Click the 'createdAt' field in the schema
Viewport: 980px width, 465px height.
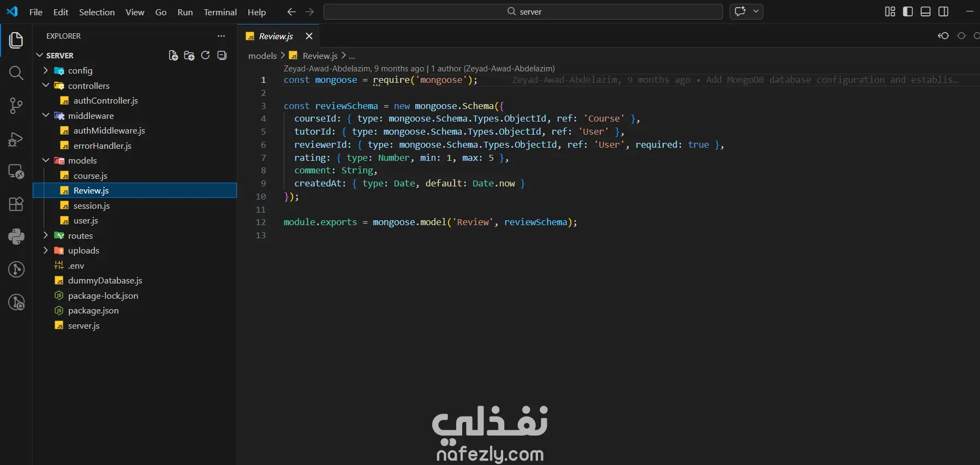click(x=318, y=183)
